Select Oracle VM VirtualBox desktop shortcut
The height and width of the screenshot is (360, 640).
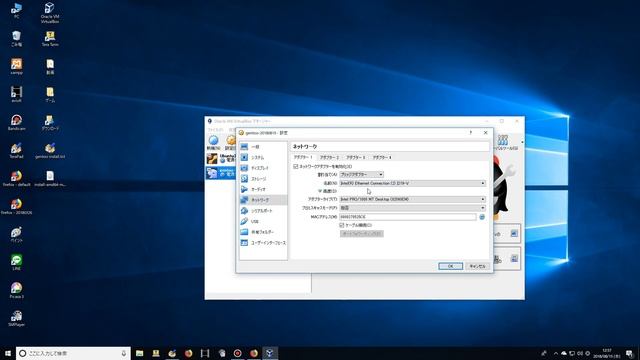point(50,13)
